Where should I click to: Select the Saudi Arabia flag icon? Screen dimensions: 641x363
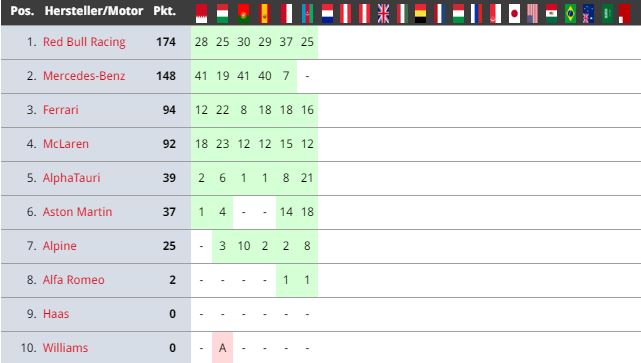click(x=607, y=13)
